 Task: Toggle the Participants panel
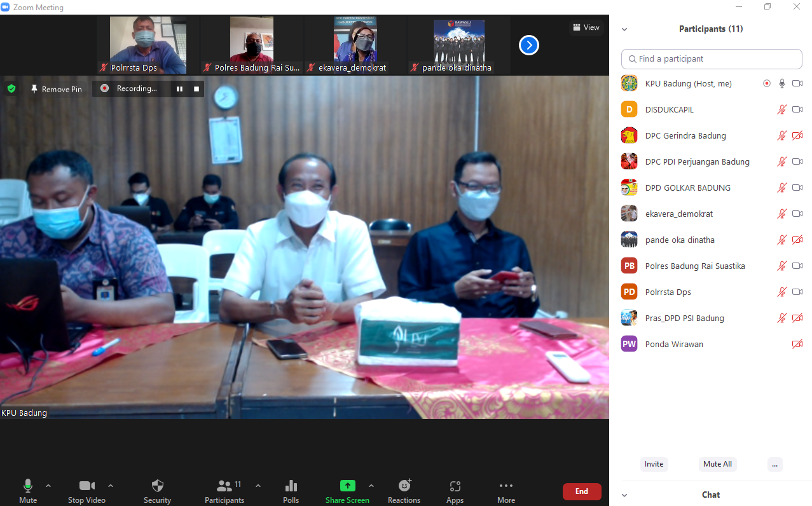click(x=224, y=486)
